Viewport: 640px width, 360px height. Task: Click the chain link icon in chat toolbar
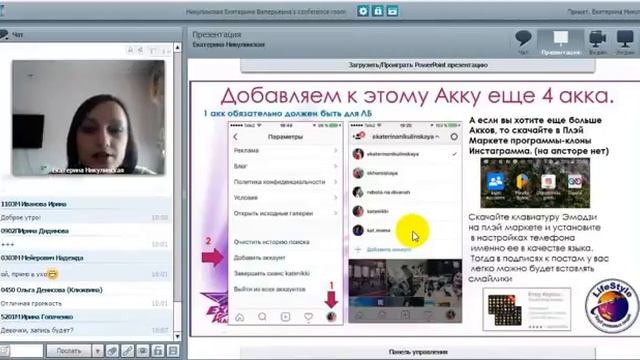[127, 351]
